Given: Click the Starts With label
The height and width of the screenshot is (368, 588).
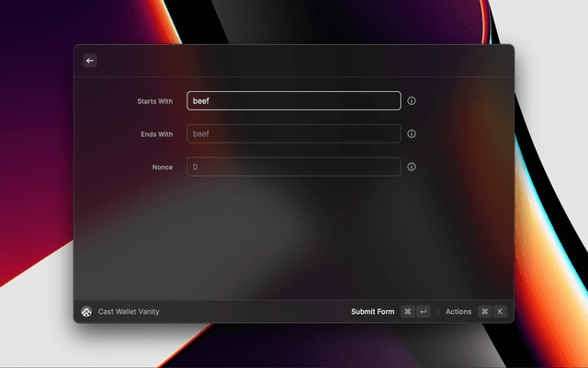Looking at the screenshot, I should click(x=154, y=101).
